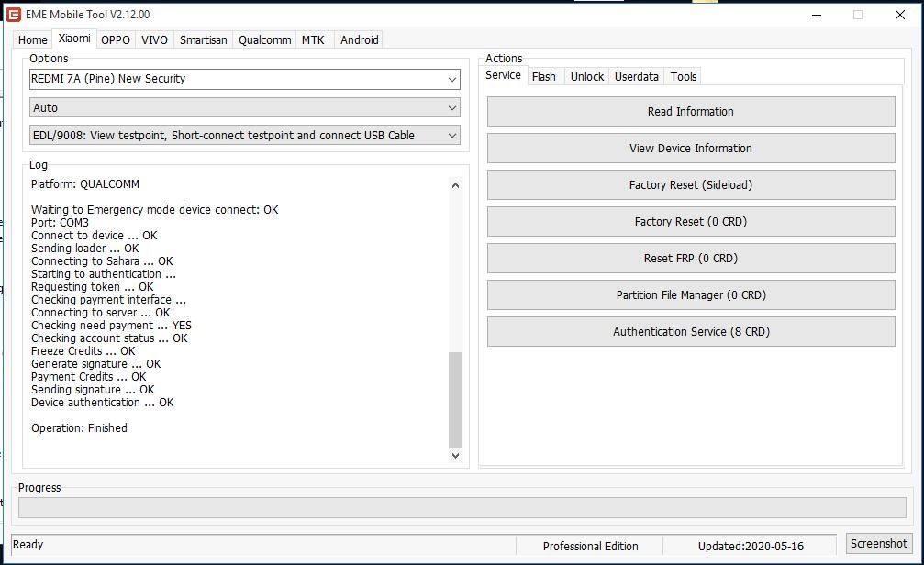Open the Qualcomm tab
The image size is (924, 565).
264,40
